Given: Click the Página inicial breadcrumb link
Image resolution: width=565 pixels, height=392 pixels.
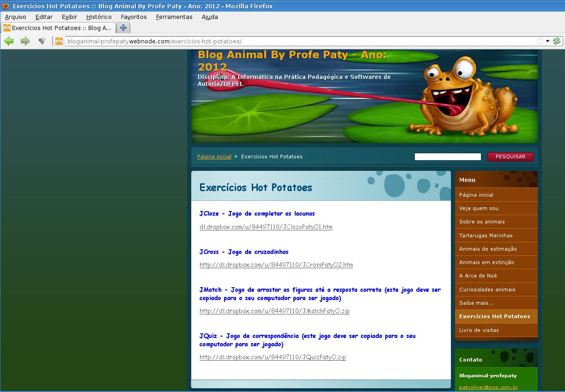Looking at the screenshot, I should [x=214, y=157].
